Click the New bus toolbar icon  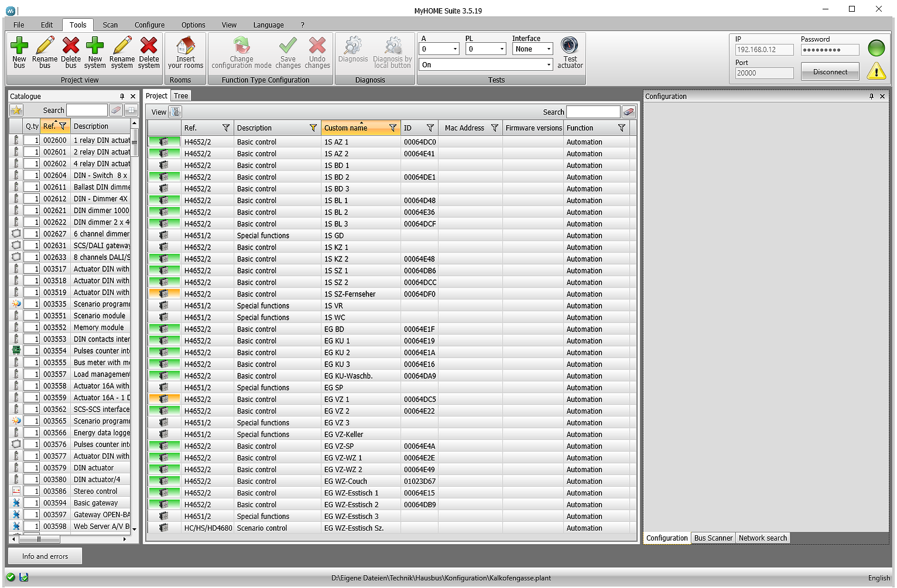(x=19, y=46)
